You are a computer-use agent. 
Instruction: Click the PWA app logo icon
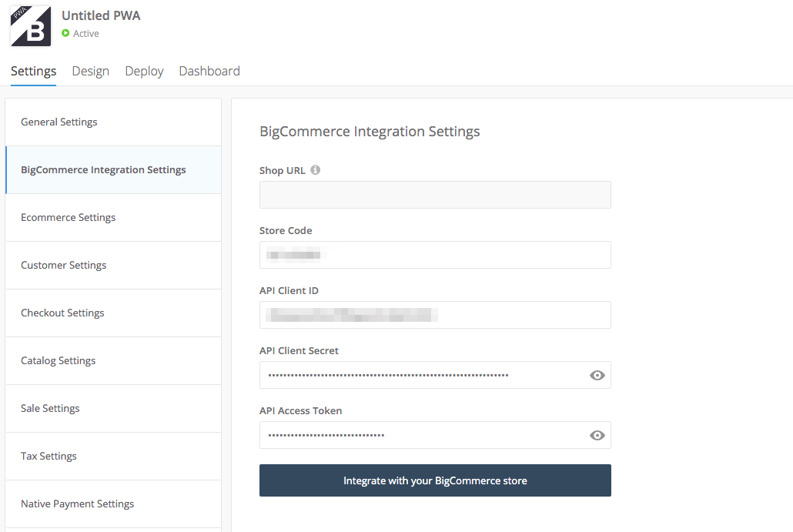coord(31,26)
